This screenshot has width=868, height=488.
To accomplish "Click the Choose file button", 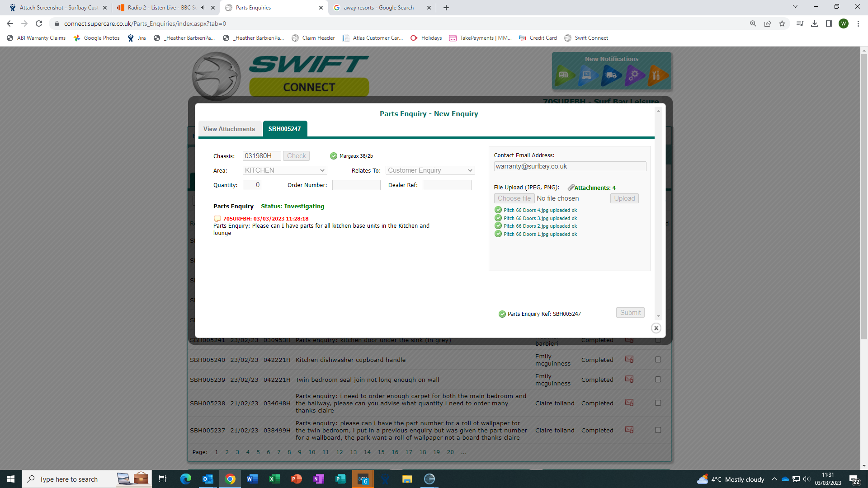I will pos(514,198).
